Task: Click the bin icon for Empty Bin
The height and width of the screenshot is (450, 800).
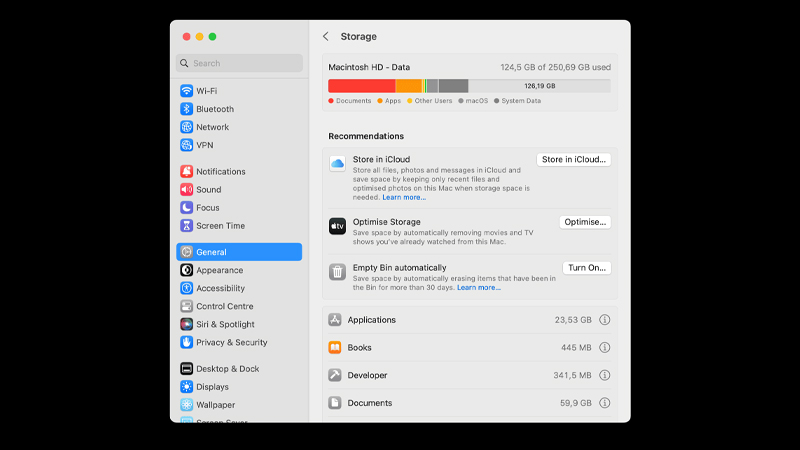Action: pos(337,272)
